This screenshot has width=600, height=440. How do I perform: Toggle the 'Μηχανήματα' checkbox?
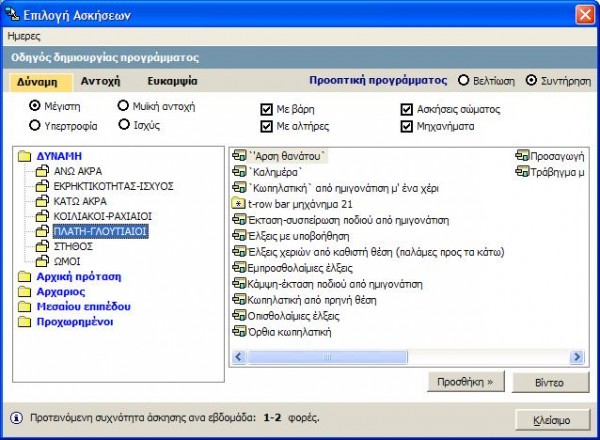[406, 126]
